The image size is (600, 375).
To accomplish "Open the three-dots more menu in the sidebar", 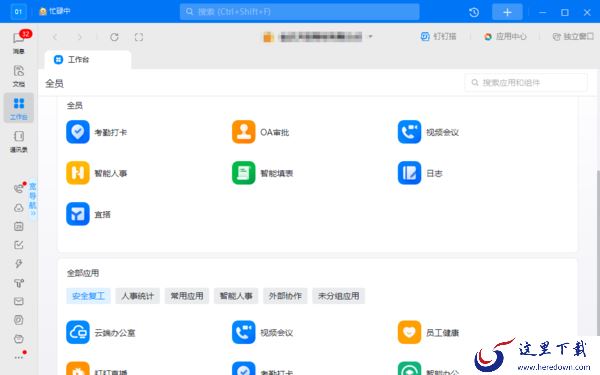I will coord(19,357).
